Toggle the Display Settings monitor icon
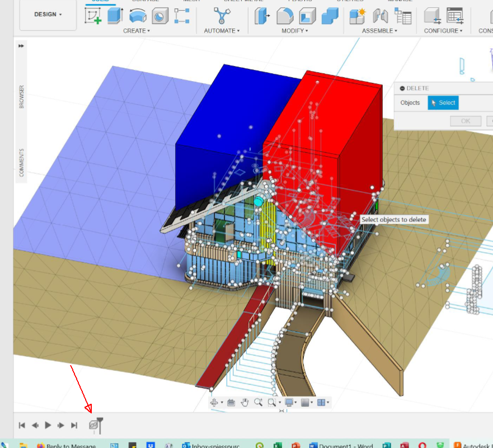 (x=288, y=402)
